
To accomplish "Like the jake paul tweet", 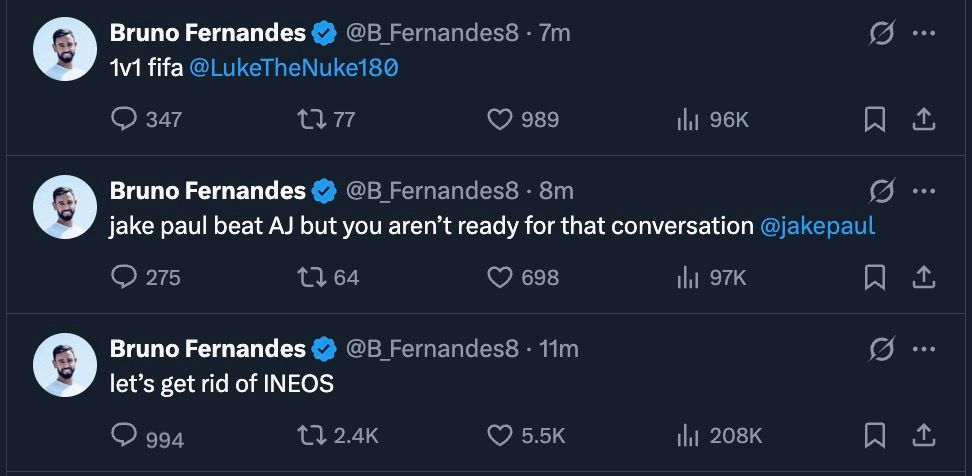I will click(x=499, y=277).
